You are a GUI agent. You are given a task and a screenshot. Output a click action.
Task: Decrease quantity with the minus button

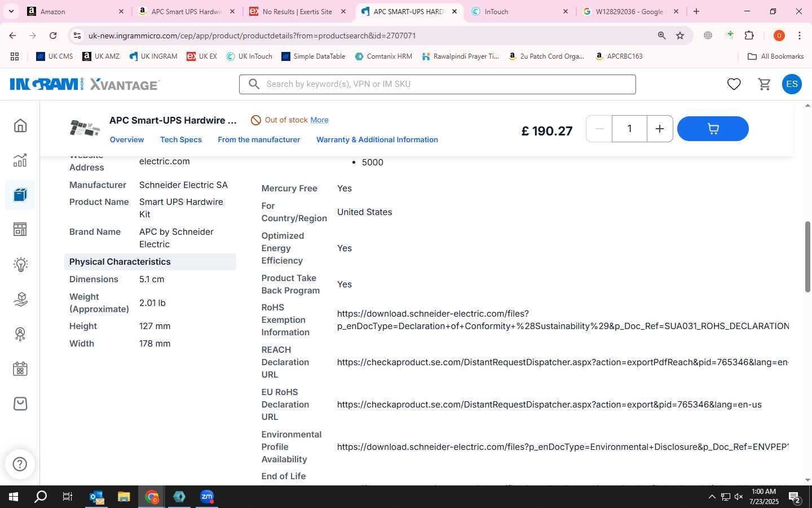pos(599,129)
